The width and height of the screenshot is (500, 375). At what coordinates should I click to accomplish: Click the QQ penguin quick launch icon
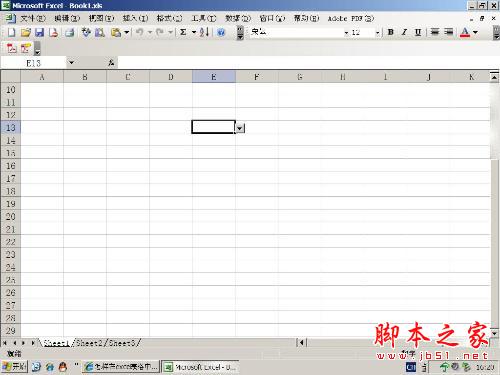point(63,367)
